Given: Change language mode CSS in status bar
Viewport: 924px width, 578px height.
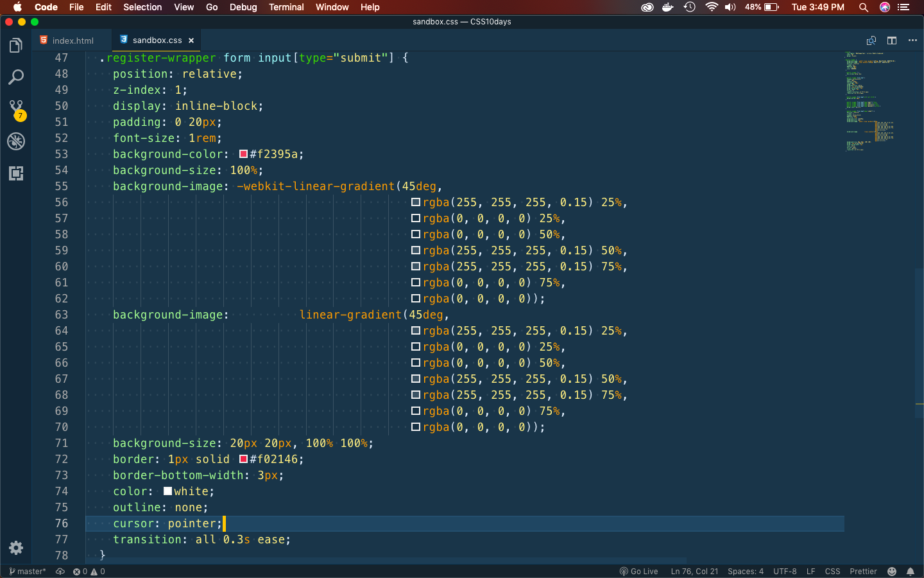Looking at the screenshot, I should click(833, 572).
